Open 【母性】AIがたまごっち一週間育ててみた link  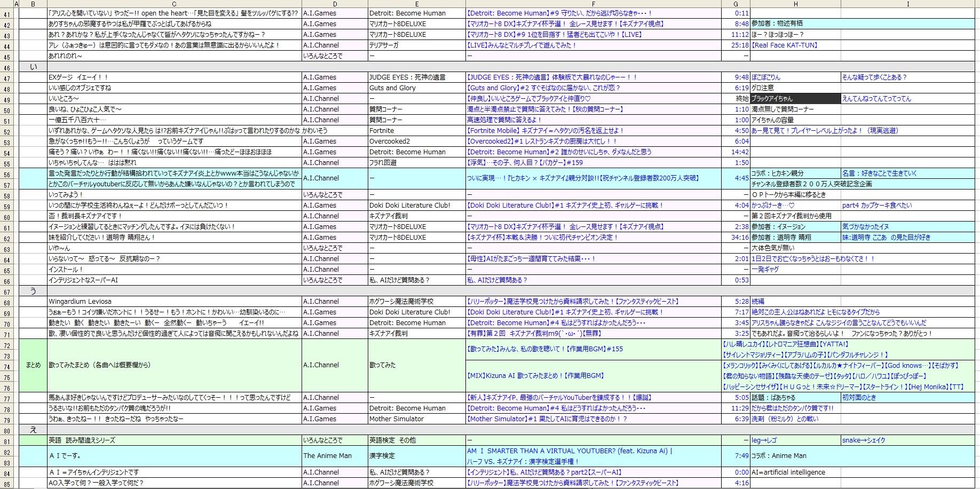[531, 259]
